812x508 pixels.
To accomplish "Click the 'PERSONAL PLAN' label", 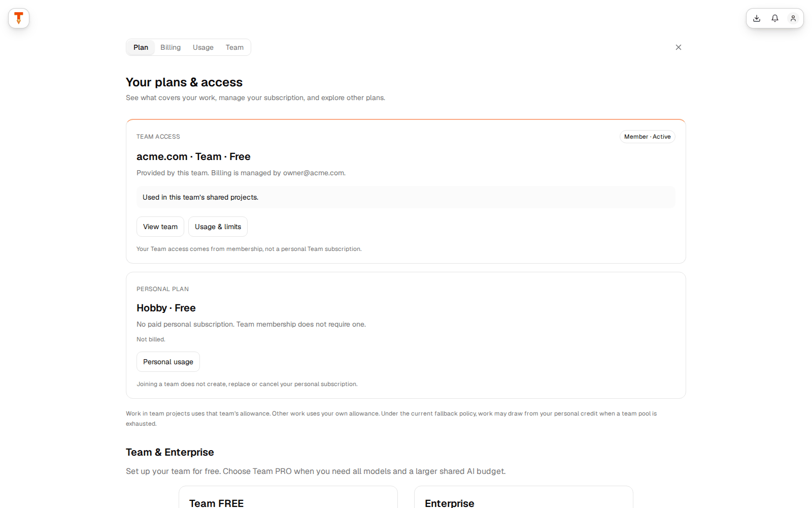I will [x=162, y=289].
